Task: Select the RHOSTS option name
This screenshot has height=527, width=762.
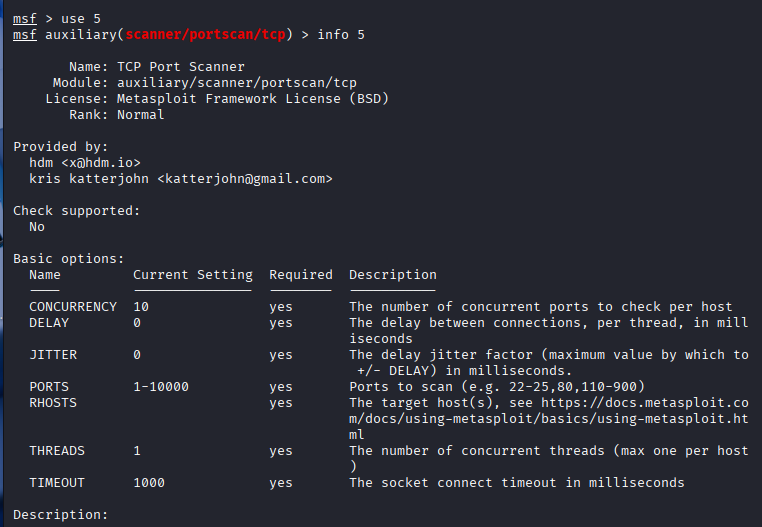Action: [52, 403]
